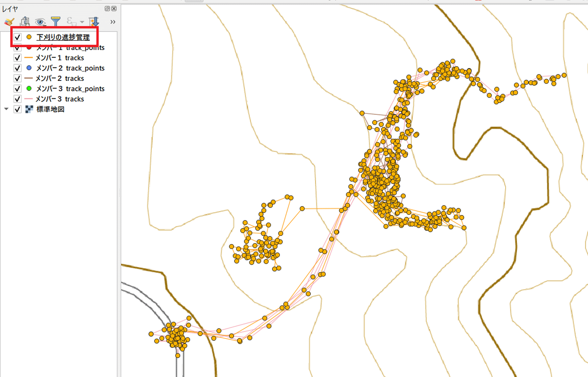Show more layer toolbar buttons chevron

click(x=113, y=22)
